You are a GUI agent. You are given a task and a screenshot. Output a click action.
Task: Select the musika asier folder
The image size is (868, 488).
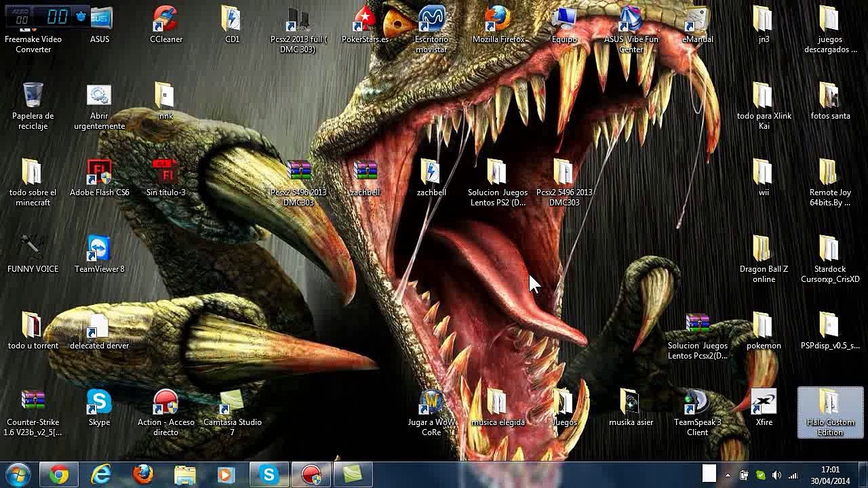click(631, 408)
